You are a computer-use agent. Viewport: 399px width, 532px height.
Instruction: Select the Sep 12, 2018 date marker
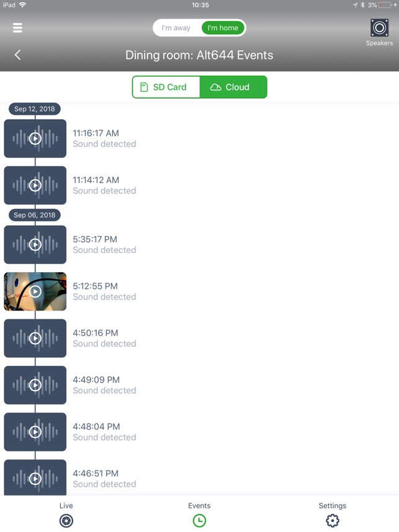pyautogui.click(x=34, y=109)
